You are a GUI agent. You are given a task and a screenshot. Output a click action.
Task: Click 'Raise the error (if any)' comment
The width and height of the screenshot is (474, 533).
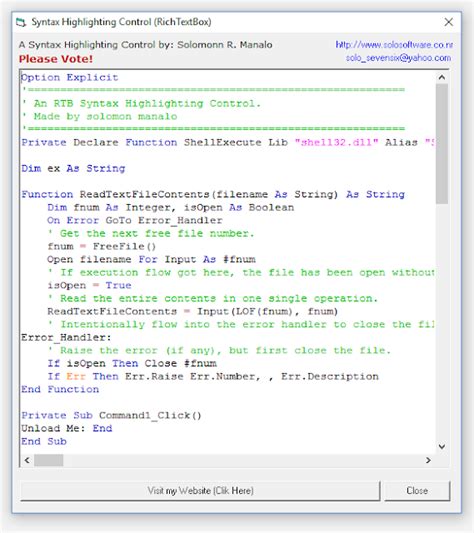(219, 350)
